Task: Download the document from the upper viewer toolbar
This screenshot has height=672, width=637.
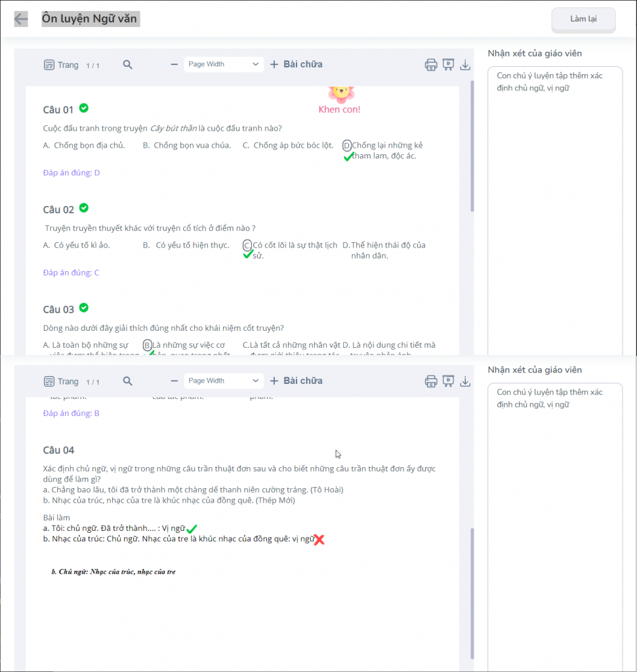Action: coord(465,65)
